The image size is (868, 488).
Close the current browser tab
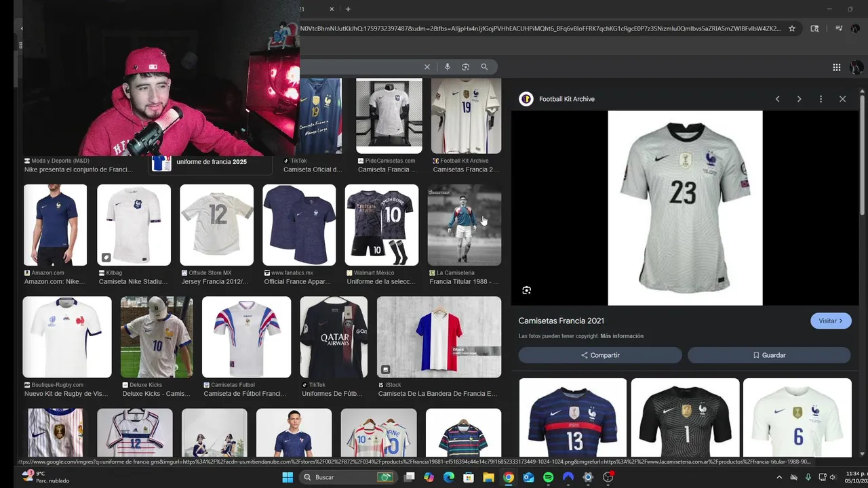(332, 9)
